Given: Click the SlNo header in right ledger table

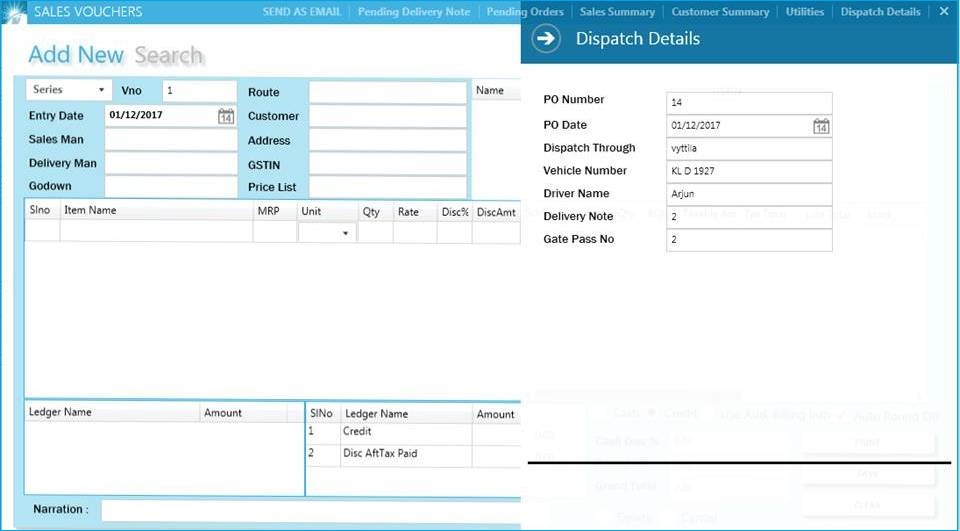Looking at the screenshot, I should (323, 414).
